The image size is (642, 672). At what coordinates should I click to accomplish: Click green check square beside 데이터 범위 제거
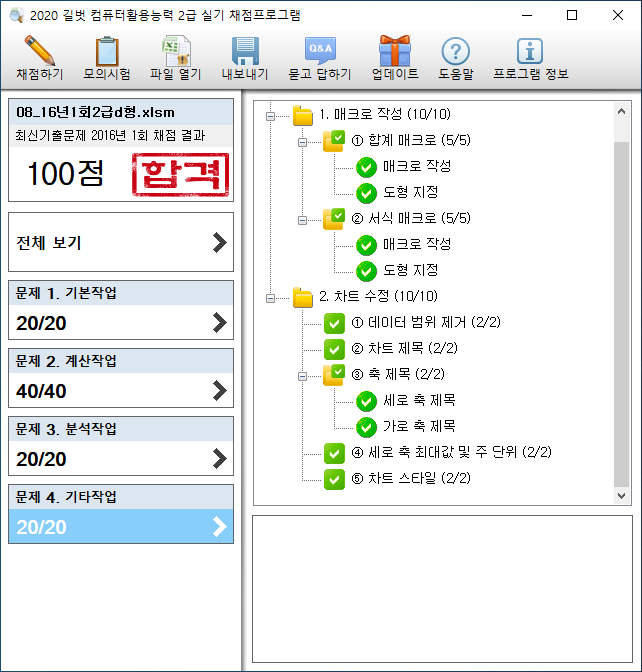[x=334, y=324]
